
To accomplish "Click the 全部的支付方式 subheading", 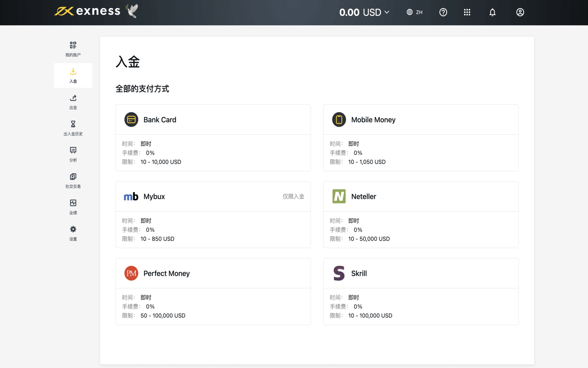I will (142, 89).
